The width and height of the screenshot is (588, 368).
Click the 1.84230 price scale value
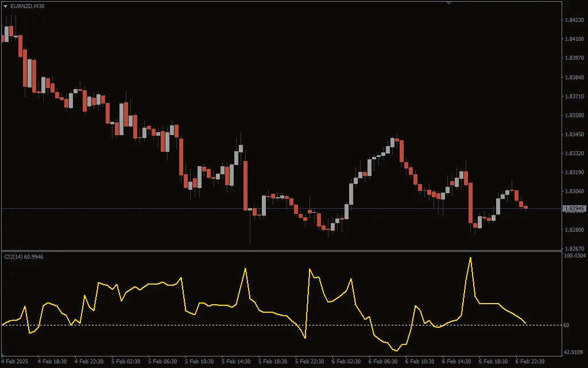coord(574,19)
